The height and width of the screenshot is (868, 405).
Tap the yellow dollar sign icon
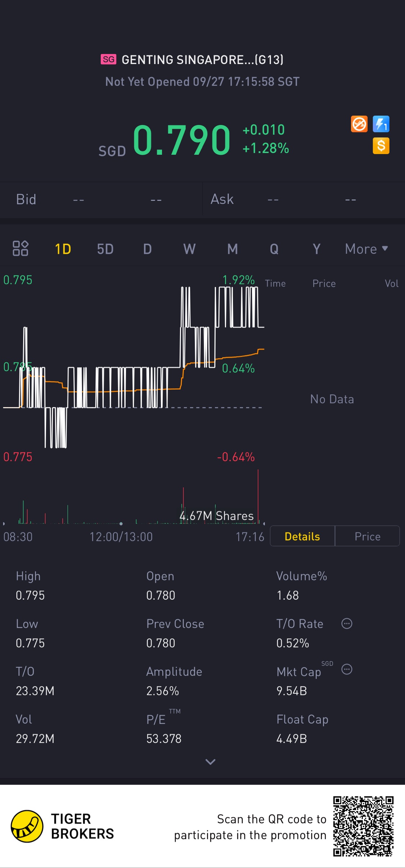381,146
